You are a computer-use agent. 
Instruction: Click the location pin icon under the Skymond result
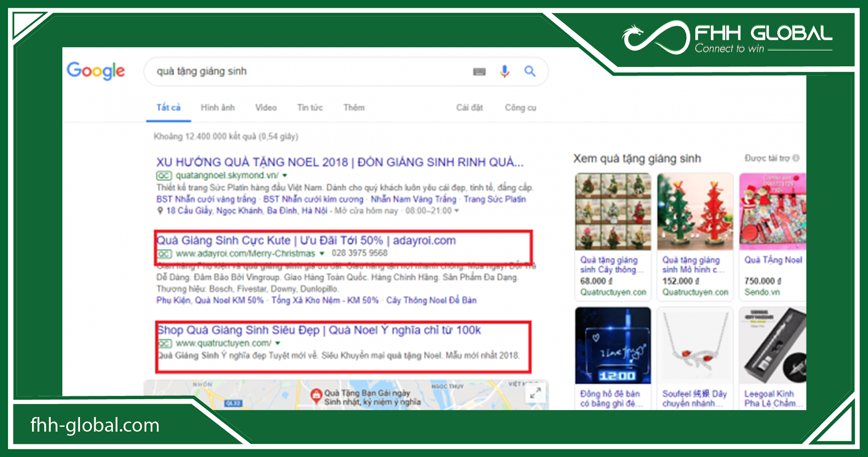point(159,210)
